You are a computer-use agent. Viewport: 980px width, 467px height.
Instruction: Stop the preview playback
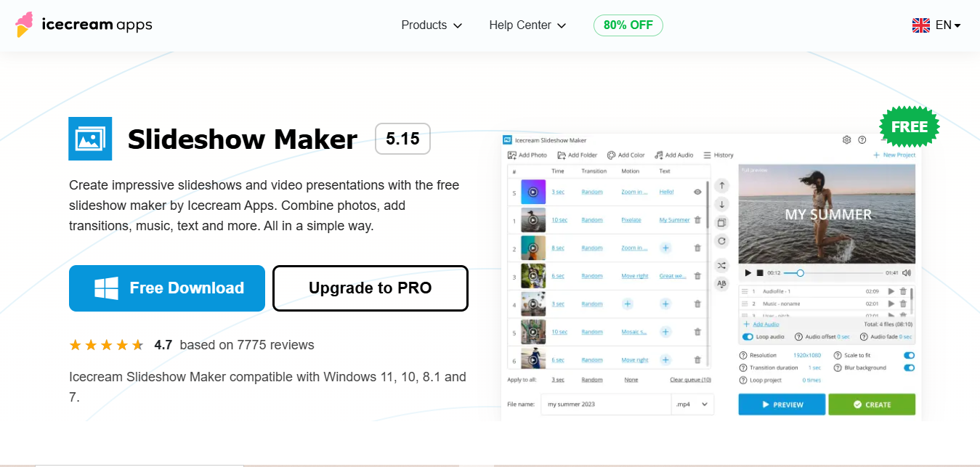point(760,273)
